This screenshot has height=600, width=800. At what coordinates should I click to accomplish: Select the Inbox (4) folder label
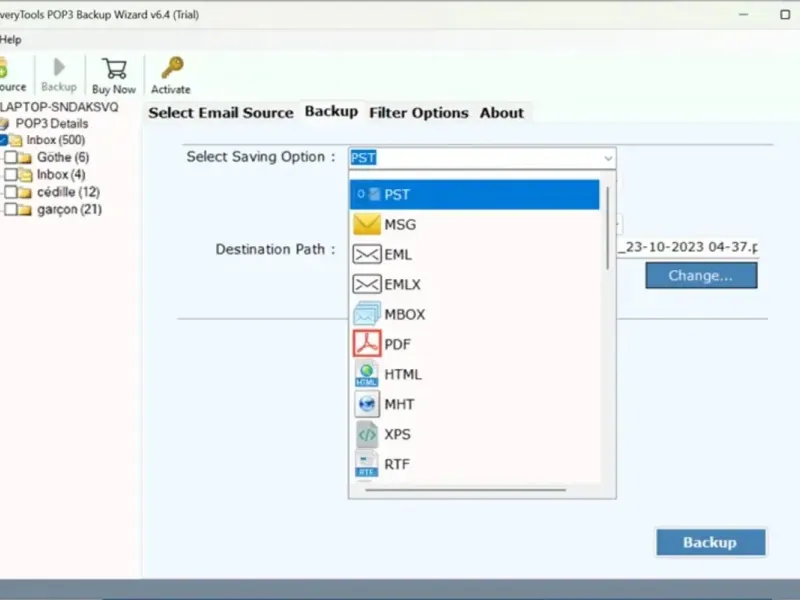pyautogui.click(x=61, y=174)
